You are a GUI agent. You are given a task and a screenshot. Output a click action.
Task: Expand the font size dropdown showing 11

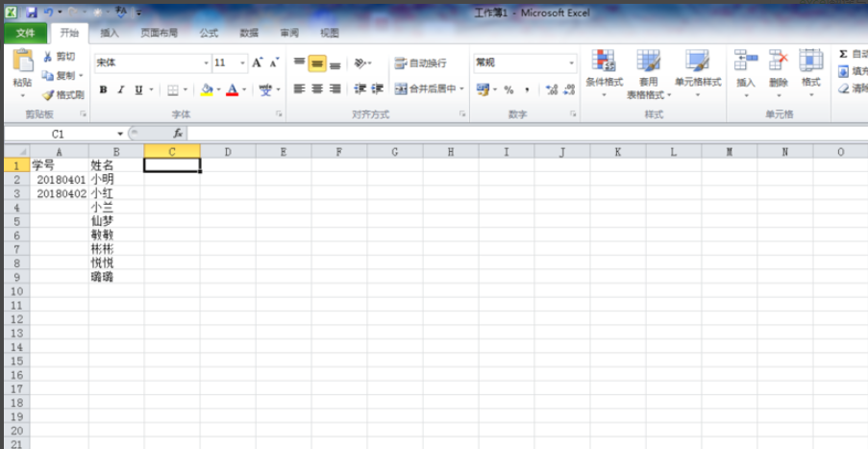tap(240, 62)
